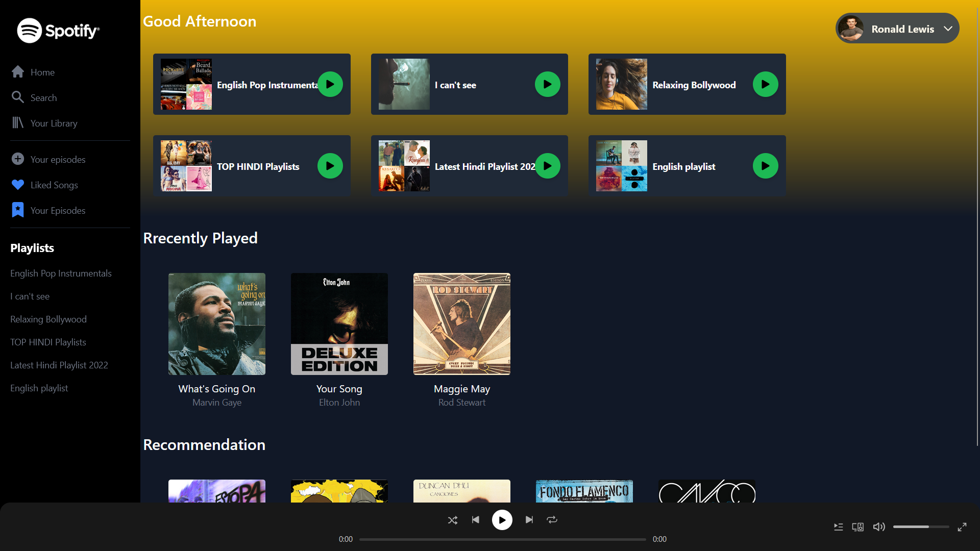980x551 pixels.
Task: Expand the profile chevron next to Ronald Lewis
Action: tap(948, 29)
